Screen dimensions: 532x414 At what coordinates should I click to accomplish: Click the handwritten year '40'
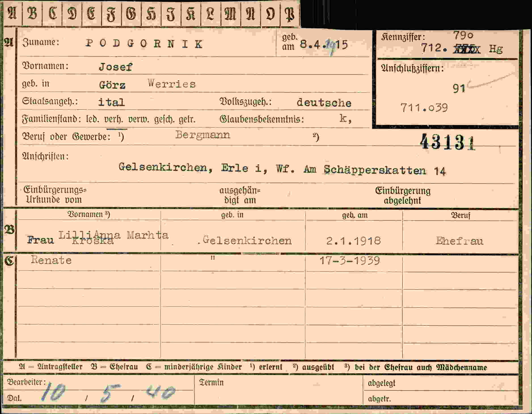(x=161, y=393)
